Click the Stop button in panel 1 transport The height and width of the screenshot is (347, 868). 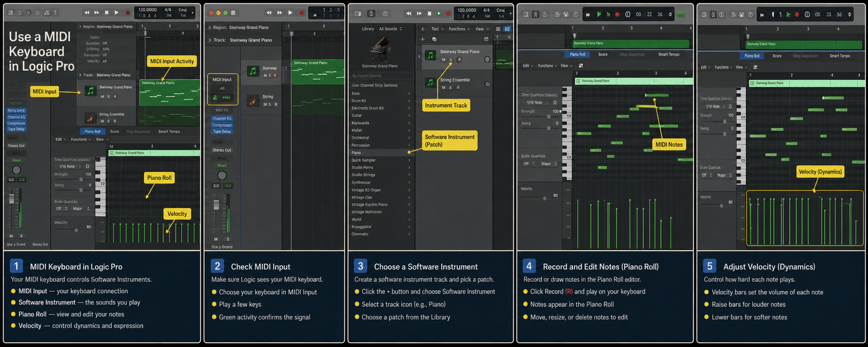pos(107,12)
